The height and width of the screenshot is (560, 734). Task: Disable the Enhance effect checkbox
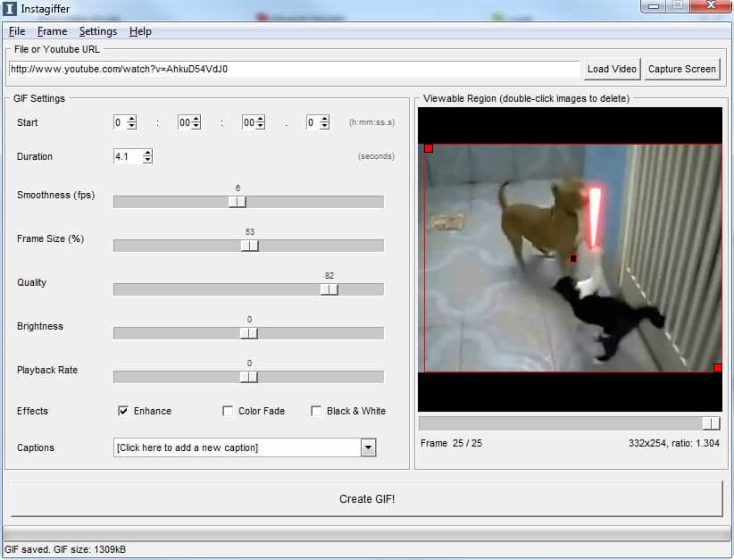(x=122, y=411)
